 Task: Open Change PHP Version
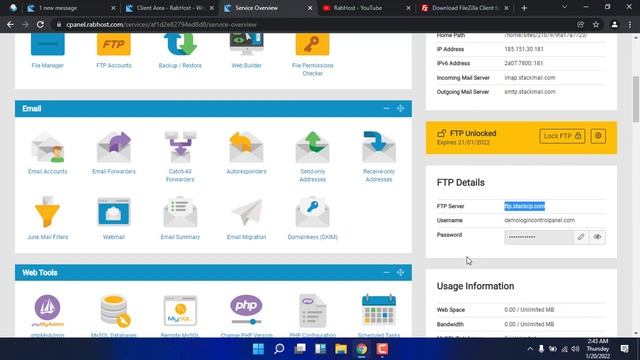point(246,316)
